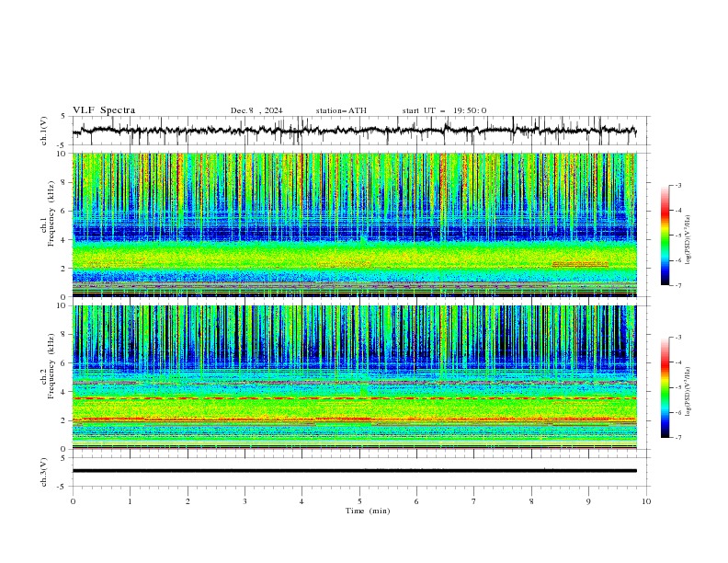Select the "Dec. 8 , 2024" date text
Image resolution: width=728 pixels, height=563 pixels.
256,110
